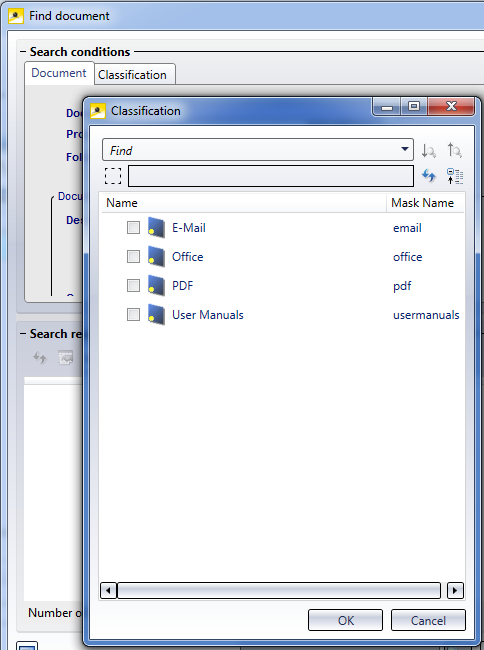This screenshot has height=650, width=484.
Task: Click the E-Mail folder icon
Action: [157, 228]
